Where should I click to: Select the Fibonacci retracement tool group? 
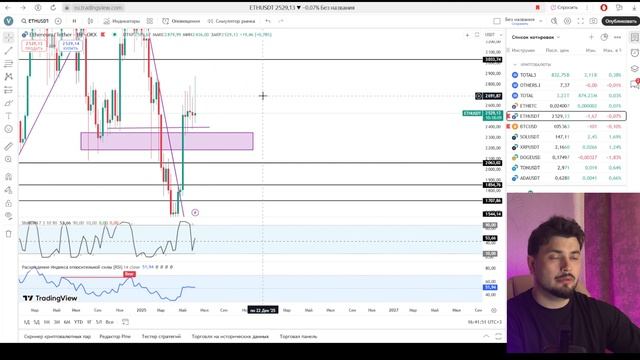[9, 64]
